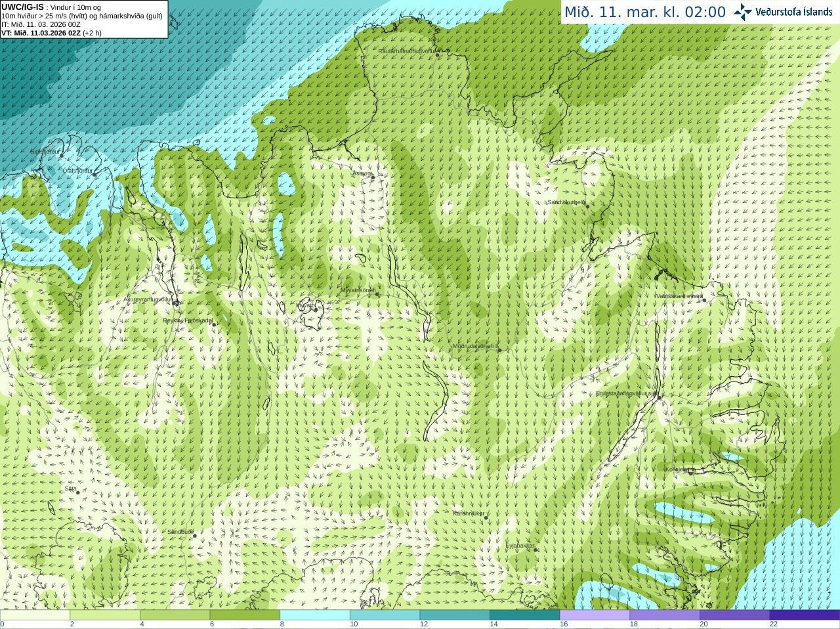Click the 12–14 m/s legend swatch

455,615
